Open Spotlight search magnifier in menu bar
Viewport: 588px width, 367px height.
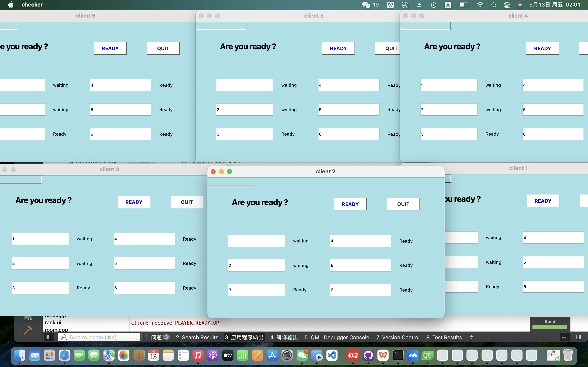(x=494, y=5)
